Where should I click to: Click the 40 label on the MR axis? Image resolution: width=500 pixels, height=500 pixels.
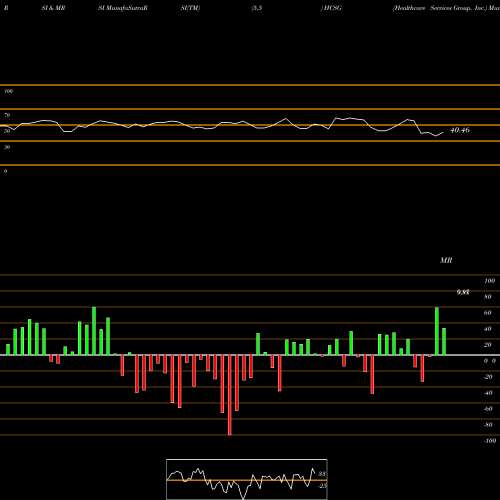coord(488,329)
